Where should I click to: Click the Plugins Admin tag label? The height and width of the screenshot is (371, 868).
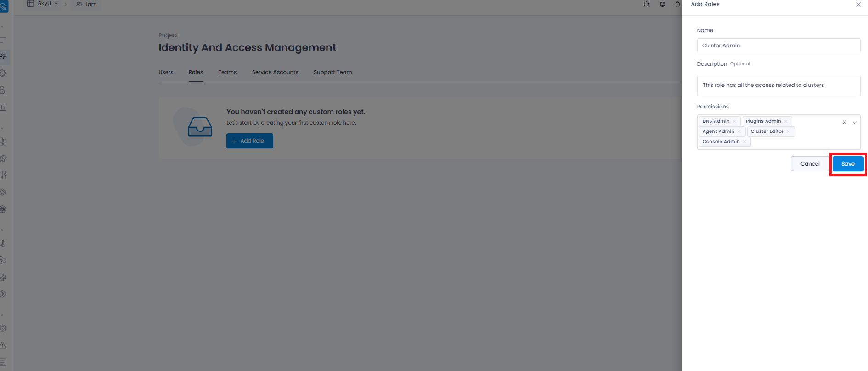tap(763, 121)
